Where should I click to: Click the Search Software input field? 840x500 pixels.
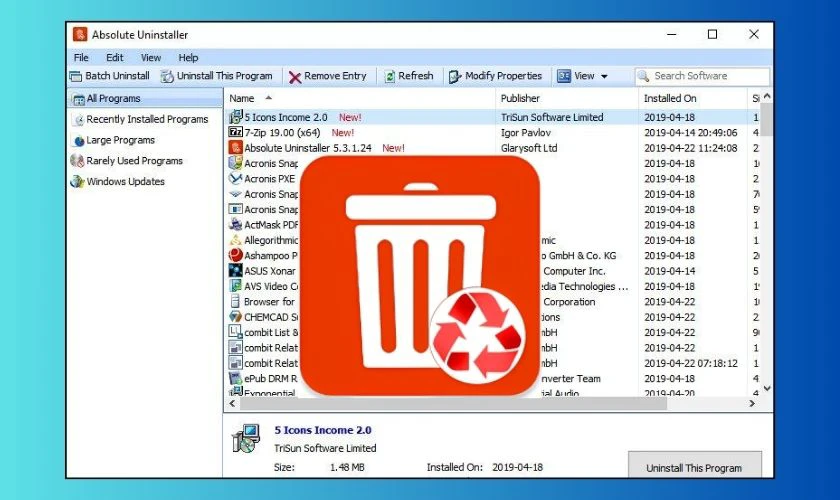pos(702,76)
